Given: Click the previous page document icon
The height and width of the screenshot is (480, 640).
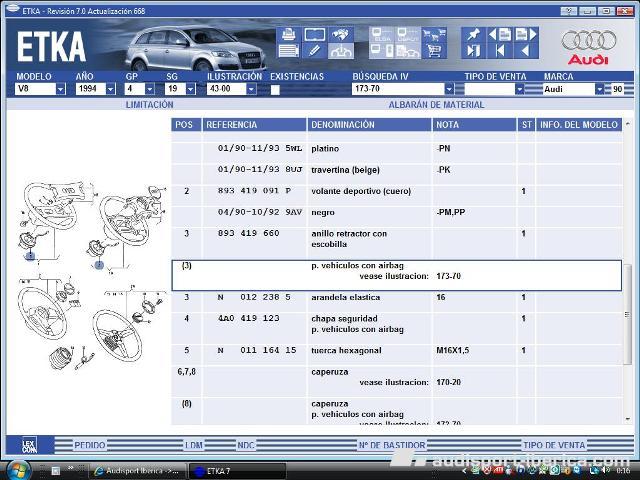Looking at the screenshot, I should pos(500,35).
